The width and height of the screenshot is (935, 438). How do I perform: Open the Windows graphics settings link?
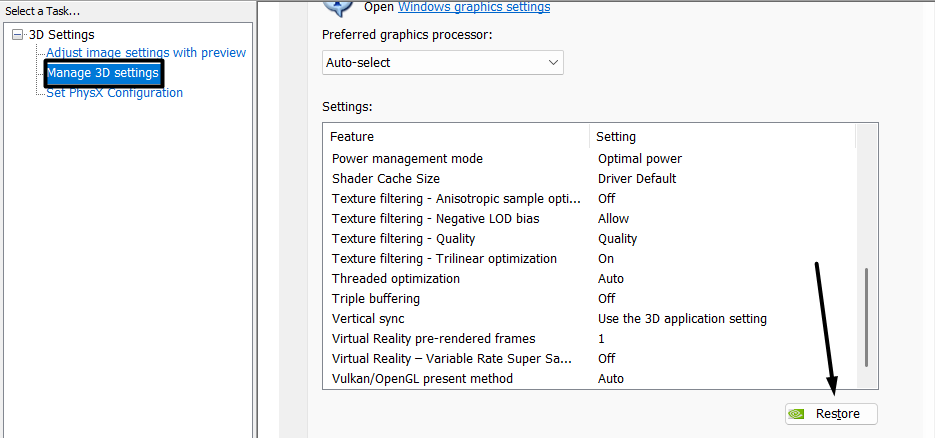click(473, 7)
